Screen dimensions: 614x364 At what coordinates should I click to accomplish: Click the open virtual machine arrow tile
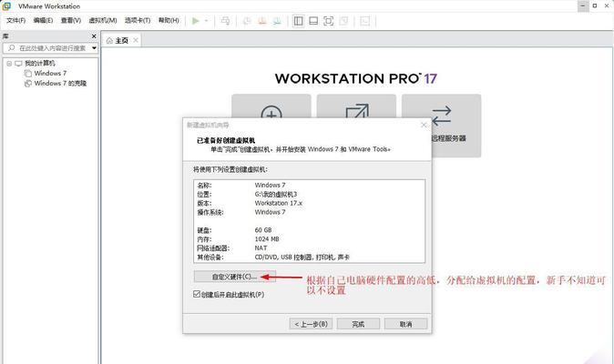[x=357, y=106]
